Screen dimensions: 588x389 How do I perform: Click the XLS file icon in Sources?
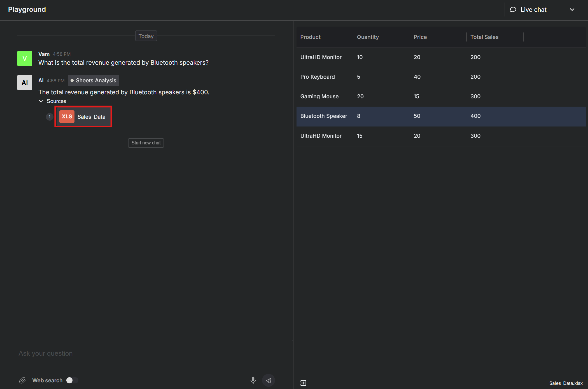pos(66,116)
